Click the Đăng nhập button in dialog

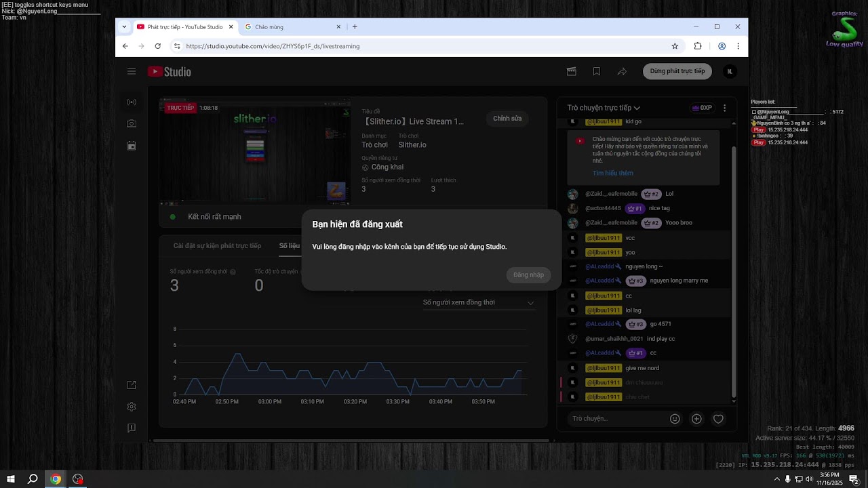click(x=528, y=274)
